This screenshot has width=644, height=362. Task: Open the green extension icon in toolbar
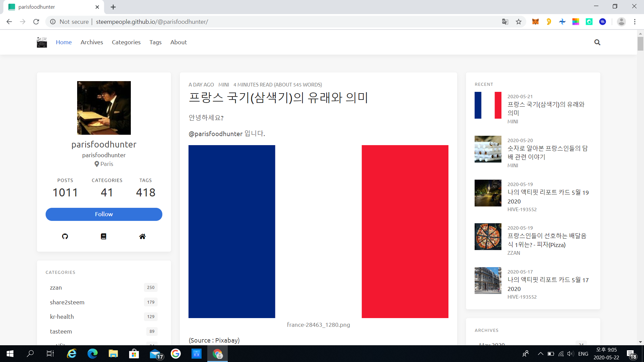[589, 22]
